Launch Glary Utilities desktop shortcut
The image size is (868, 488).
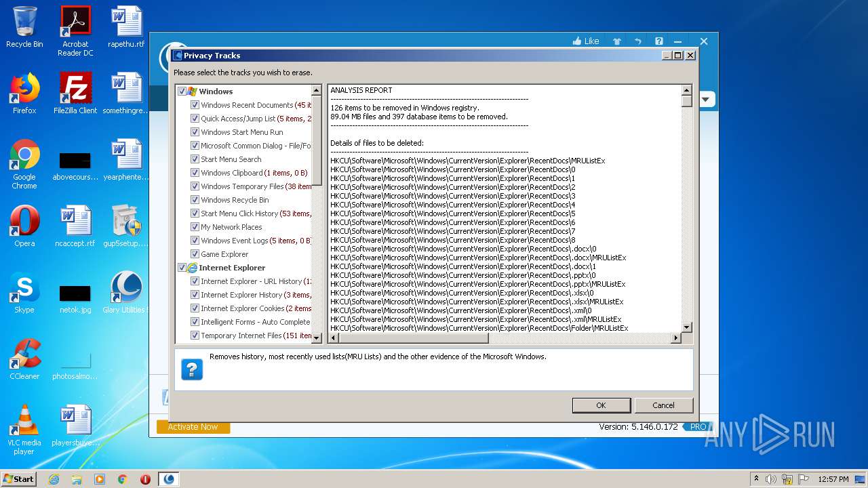click(126, 293)
